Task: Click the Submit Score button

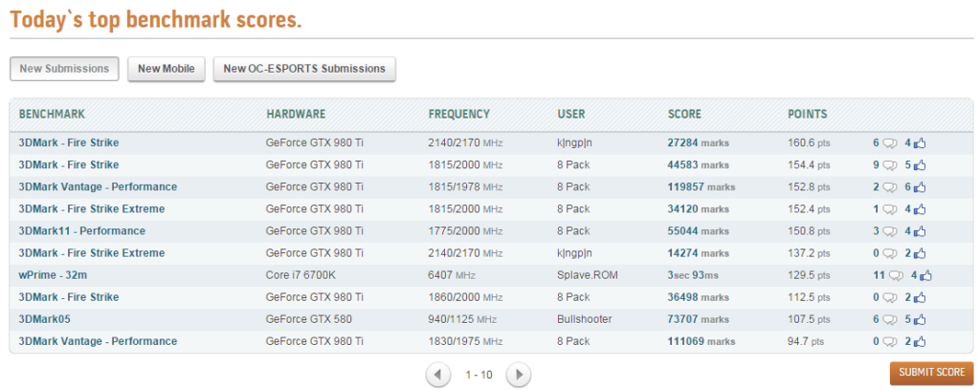Action: [932, 373]
